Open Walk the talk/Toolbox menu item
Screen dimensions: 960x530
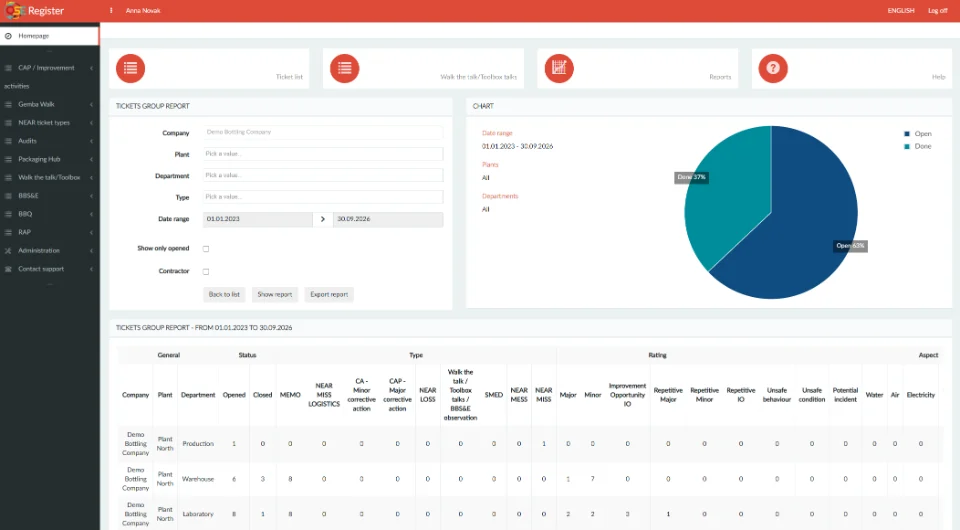(x=49, y=177)
